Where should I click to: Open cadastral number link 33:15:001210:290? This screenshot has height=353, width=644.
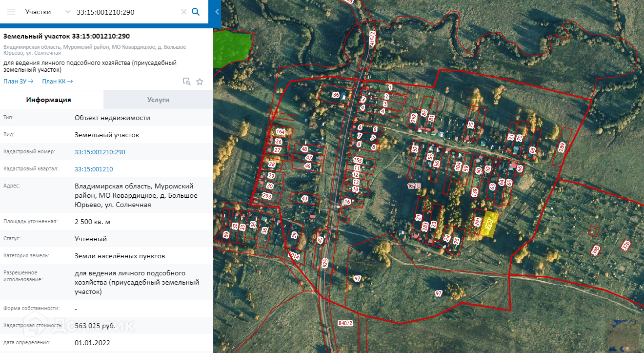[x=100, y=152]
